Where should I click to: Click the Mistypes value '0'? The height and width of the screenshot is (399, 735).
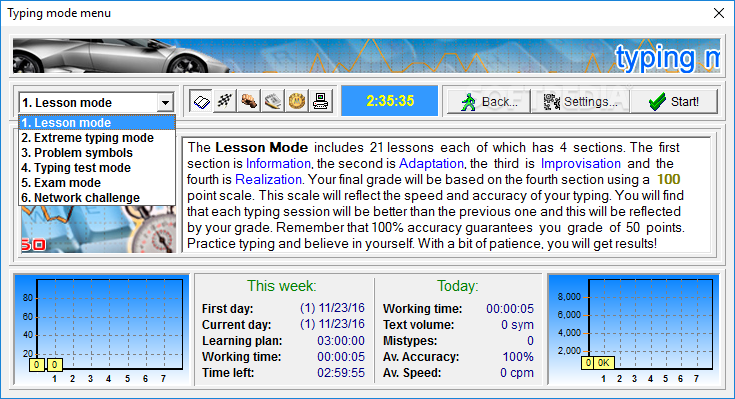(530, 341)
